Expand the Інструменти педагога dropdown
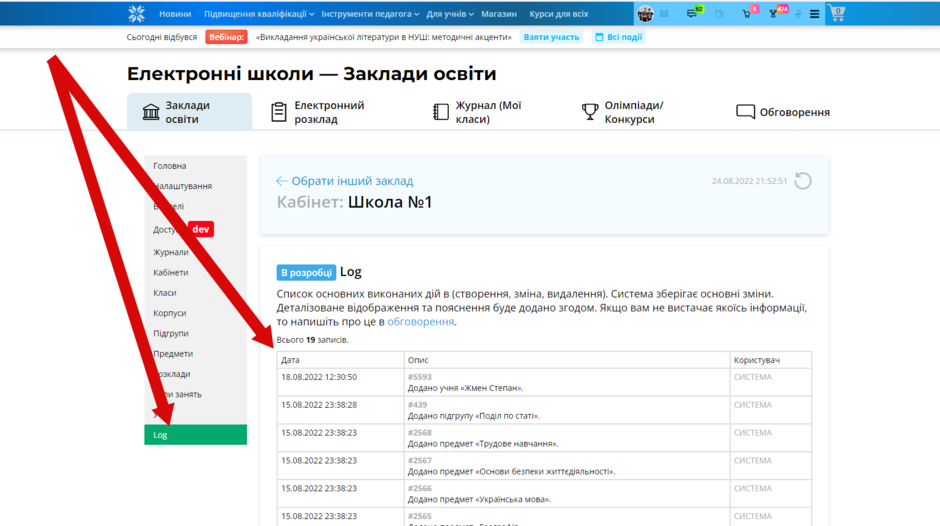940x526 pixels. click(x=370, y=14)
